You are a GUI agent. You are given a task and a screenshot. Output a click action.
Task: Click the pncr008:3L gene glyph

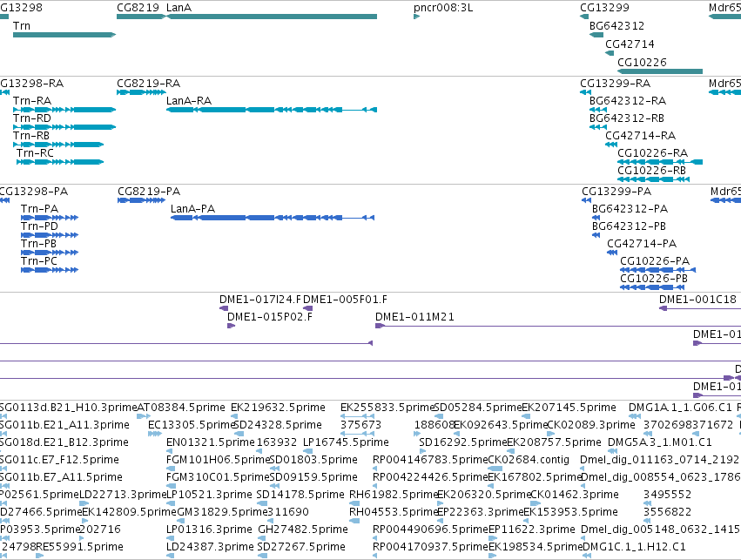[417, 17]
